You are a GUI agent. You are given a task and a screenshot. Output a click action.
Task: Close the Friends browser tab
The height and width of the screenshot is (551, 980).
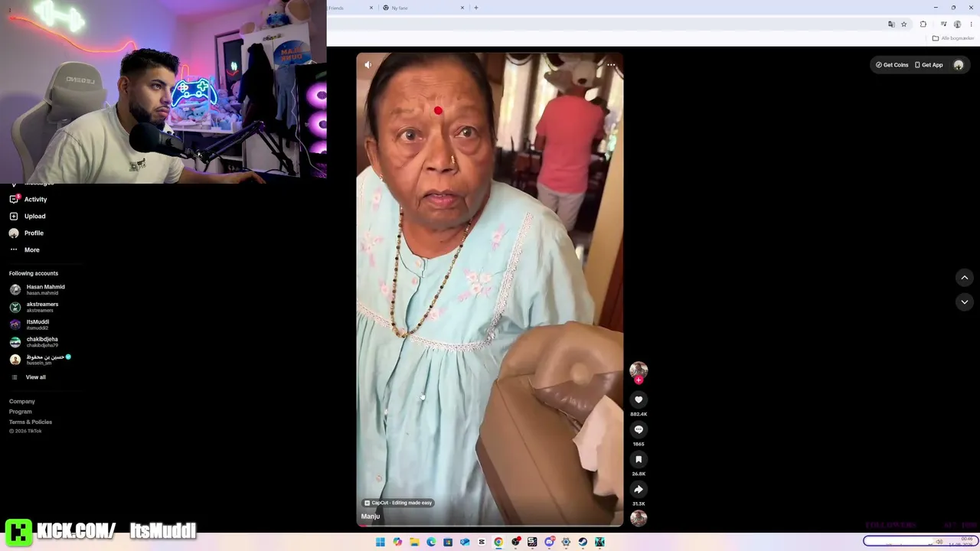pyautogui.click(x=371, y=8)
